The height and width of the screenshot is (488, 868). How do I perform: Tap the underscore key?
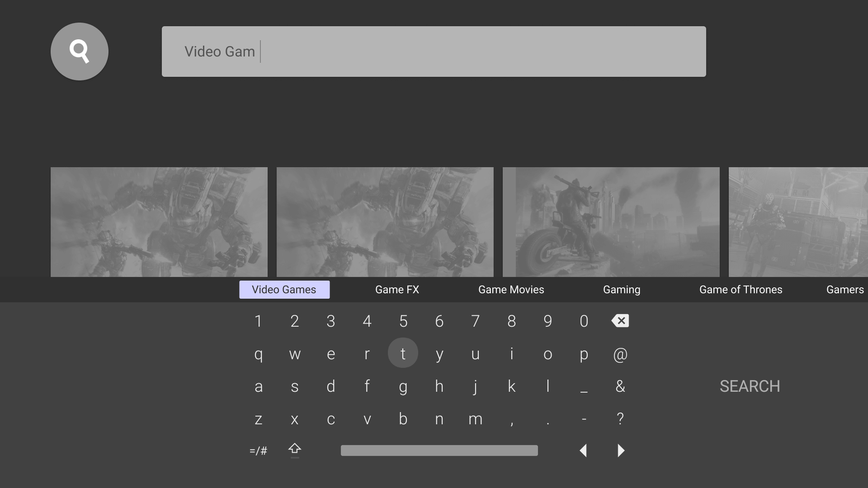tap(584, 391)
